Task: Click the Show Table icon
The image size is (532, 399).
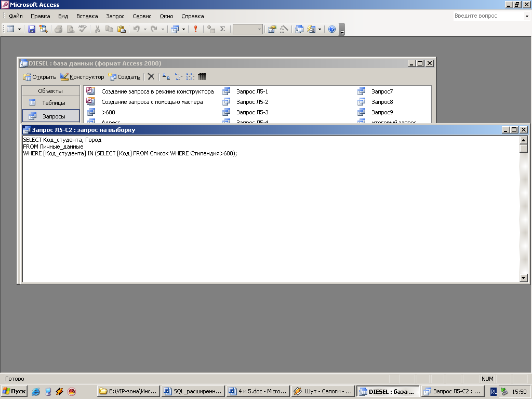Action: tap(211, 29)
